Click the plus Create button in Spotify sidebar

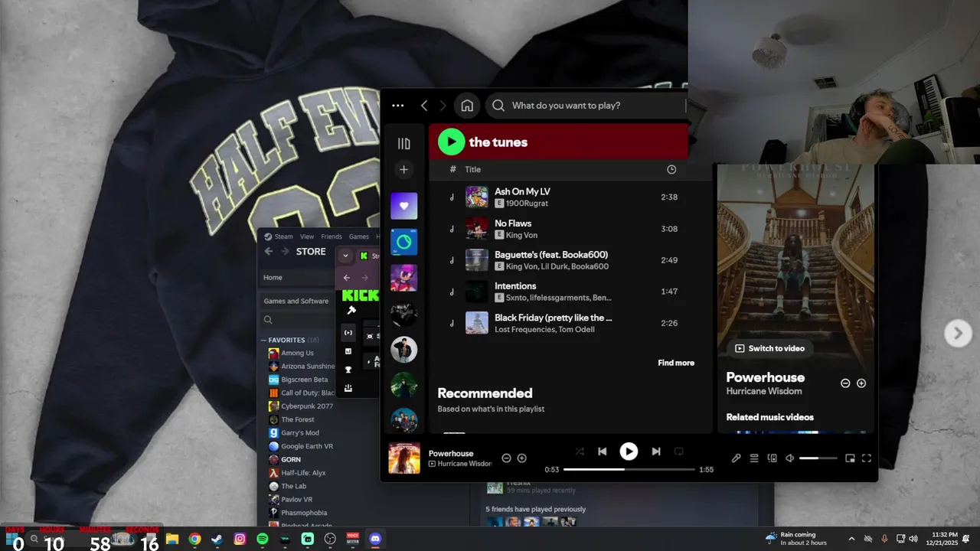403,169
